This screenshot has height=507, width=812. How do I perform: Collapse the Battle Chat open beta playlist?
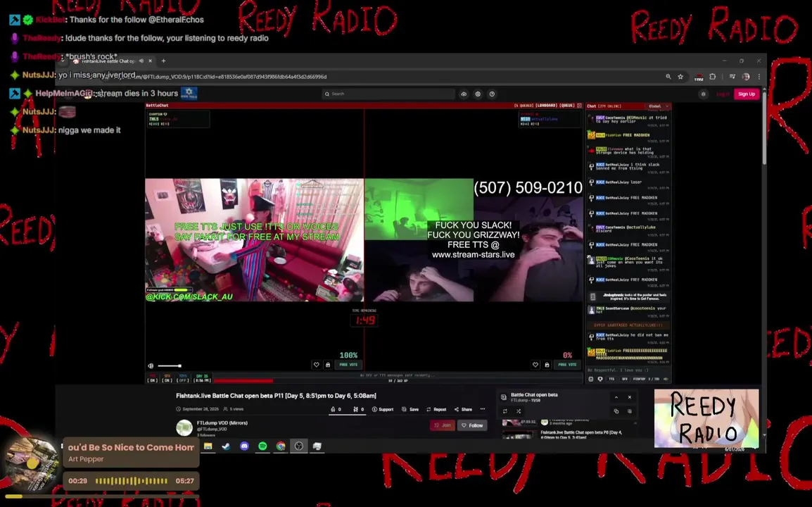(616, 397)
